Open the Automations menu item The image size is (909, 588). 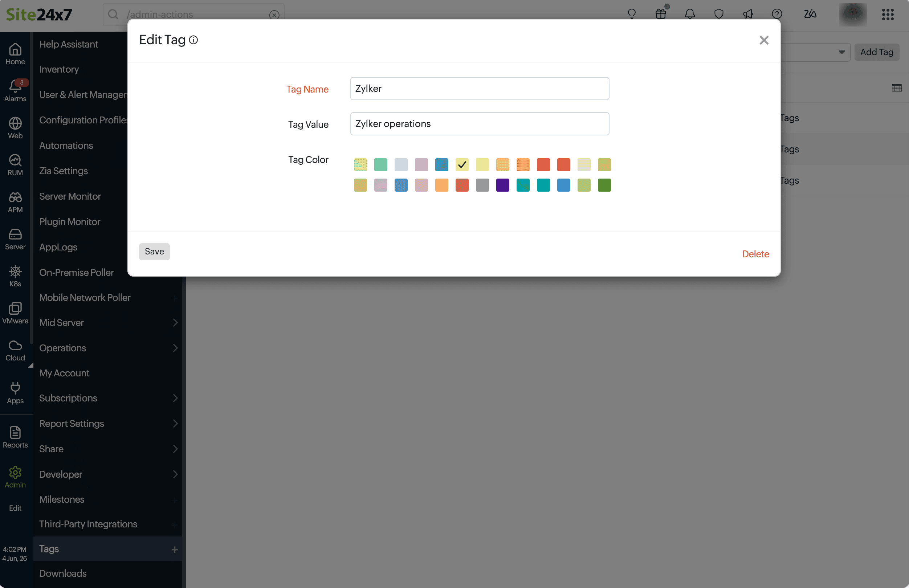66,146
